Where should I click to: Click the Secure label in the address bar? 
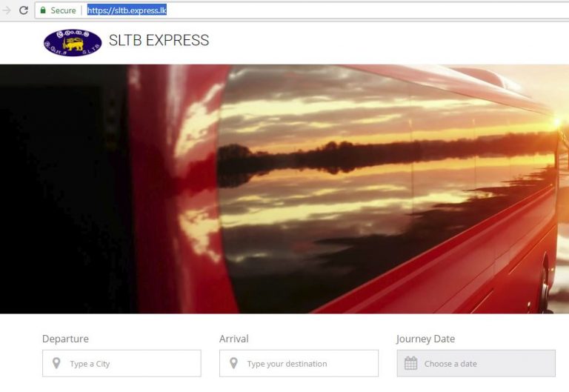(63, 10)
